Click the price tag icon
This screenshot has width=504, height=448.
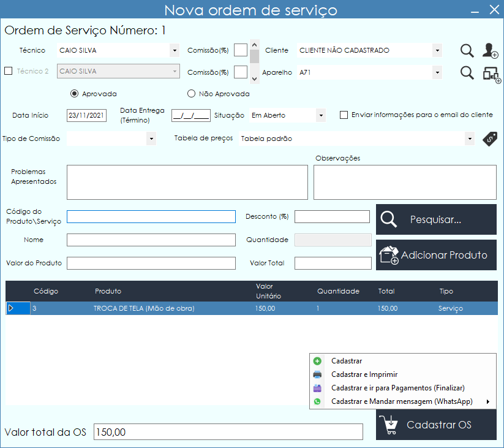tap(489, 139)
